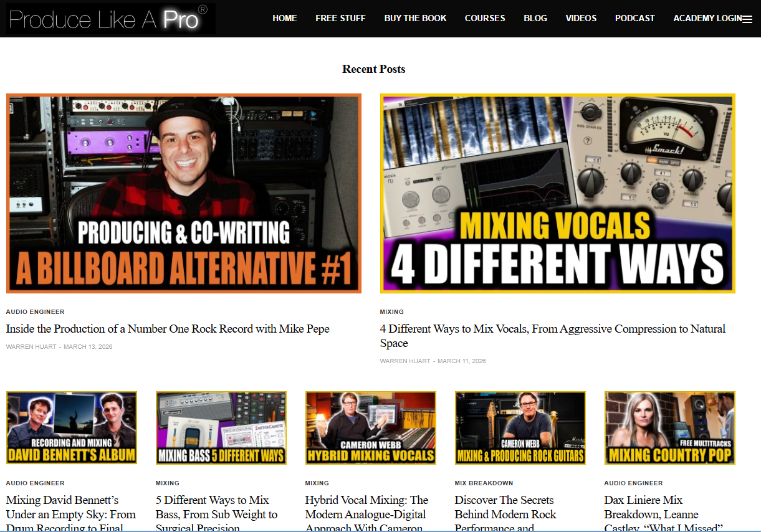761x532 pixels.
Task: Open the hamburger menu icon
Action: 747,19
